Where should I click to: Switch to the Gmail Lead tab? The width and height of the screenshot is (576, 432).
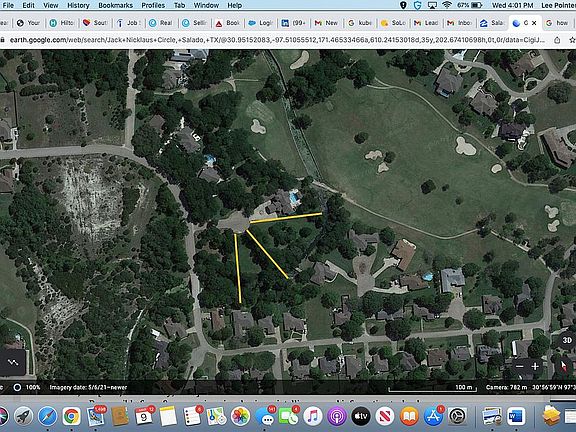pyautogui.click(x=426, y=23)
